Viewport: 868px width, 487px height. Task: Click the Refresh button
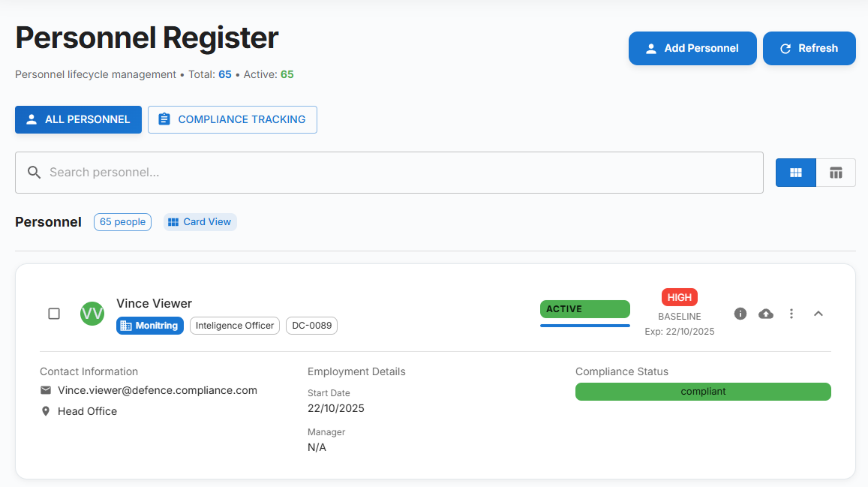809,48
